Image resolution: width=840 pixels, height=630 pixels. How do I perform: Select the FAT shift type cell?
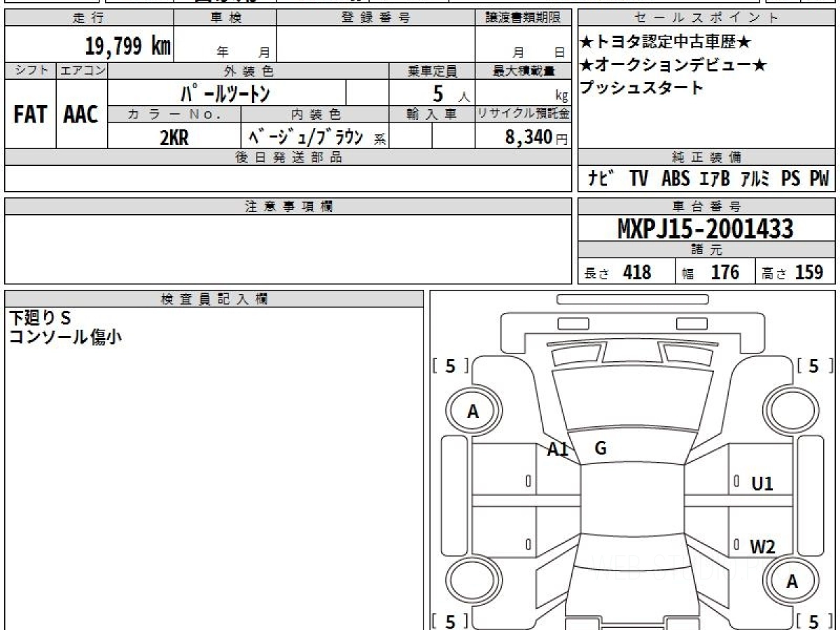(x=30, y=114)
